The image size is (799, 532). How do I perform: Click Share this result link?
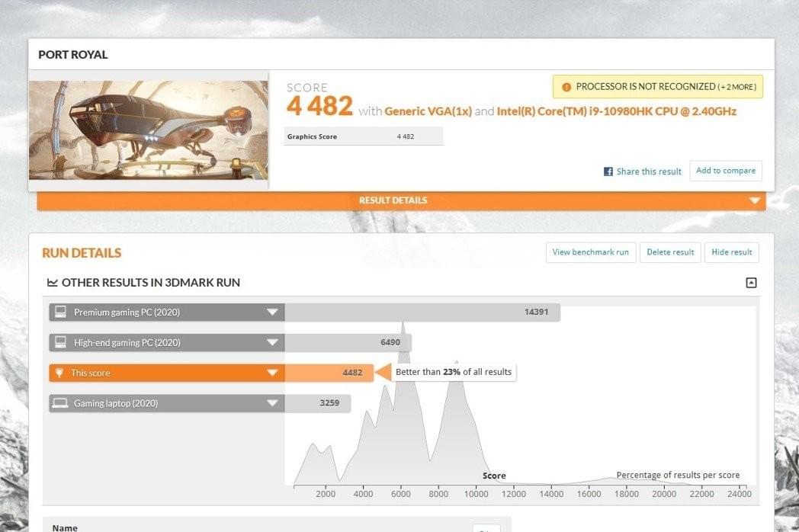pos(649,171)
